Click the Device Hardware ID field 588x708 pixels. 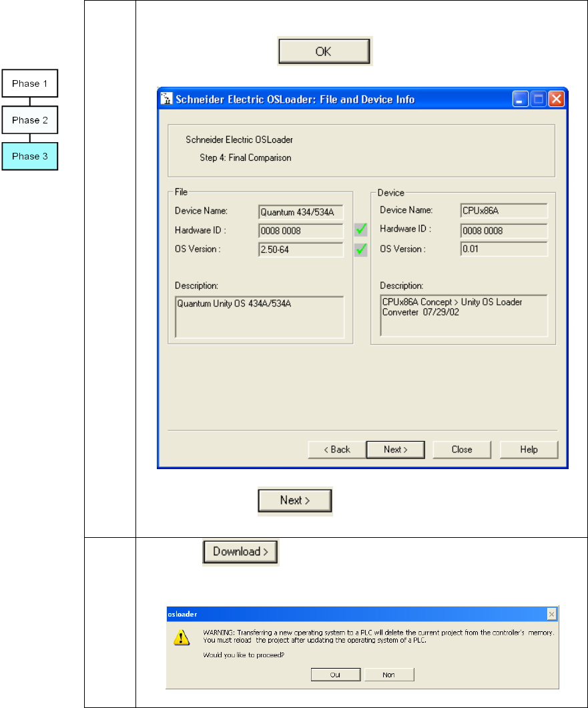click(x=504, y=231)
